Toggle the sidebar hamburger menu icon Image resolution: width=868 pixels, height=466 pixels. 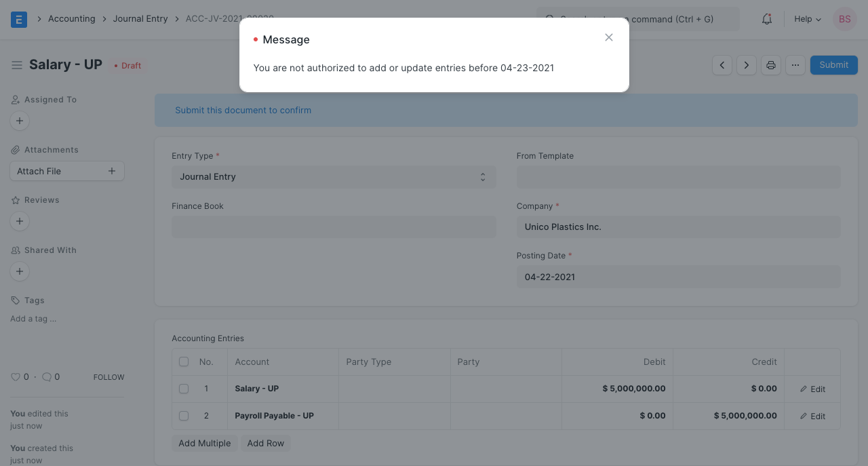click(x=17, y=65)
